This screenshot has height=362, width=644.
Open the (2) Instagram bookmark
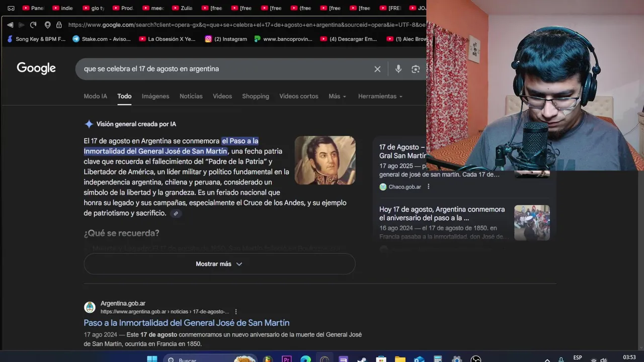226,39
